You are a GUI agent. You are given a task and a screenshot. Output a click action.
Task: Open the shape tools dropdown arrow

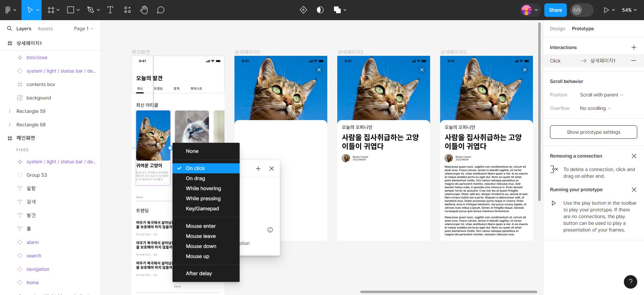78,10
